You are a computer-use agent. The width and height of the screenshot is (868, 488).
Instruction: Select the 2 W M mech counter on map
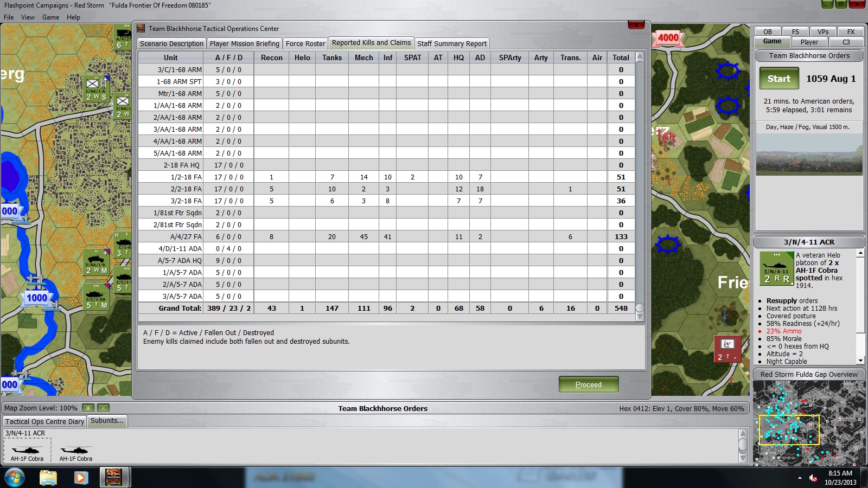pos(97,262)
